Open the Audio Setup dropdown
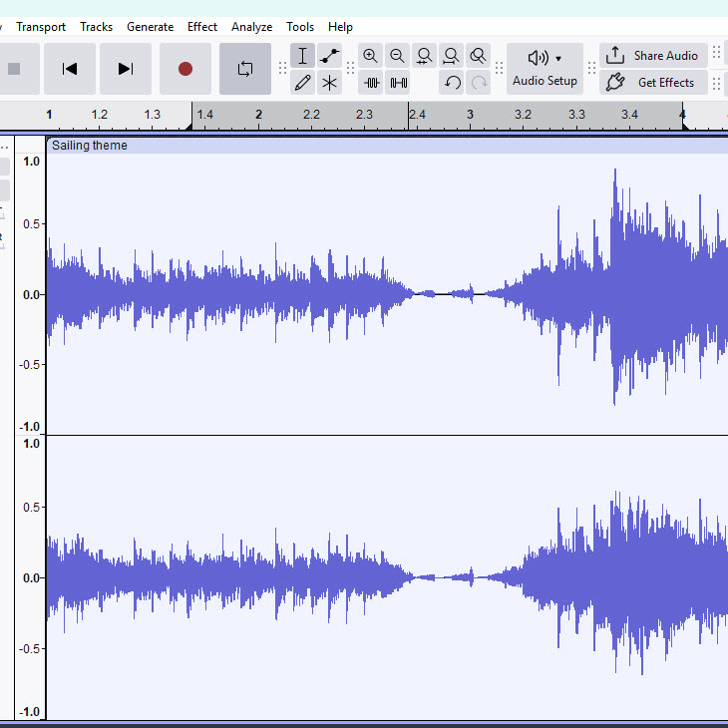Viewport: 728px width, 728px height. pos(545,69)
